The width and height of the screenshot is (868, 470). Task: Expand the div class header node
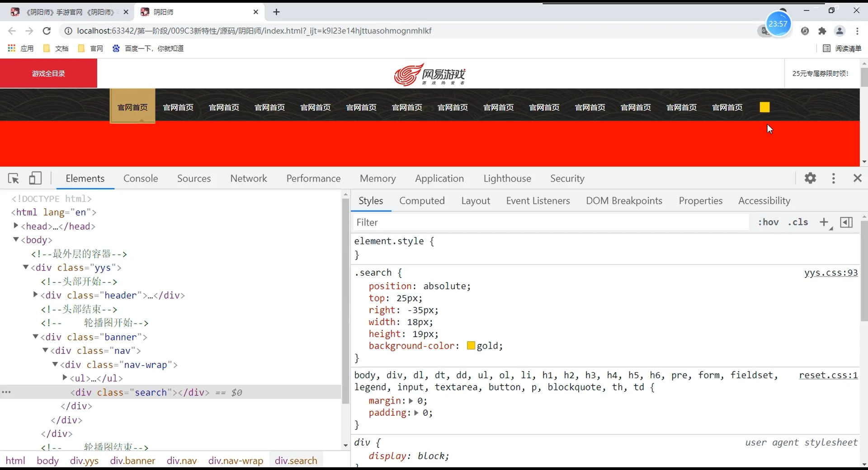click(36, 295)
